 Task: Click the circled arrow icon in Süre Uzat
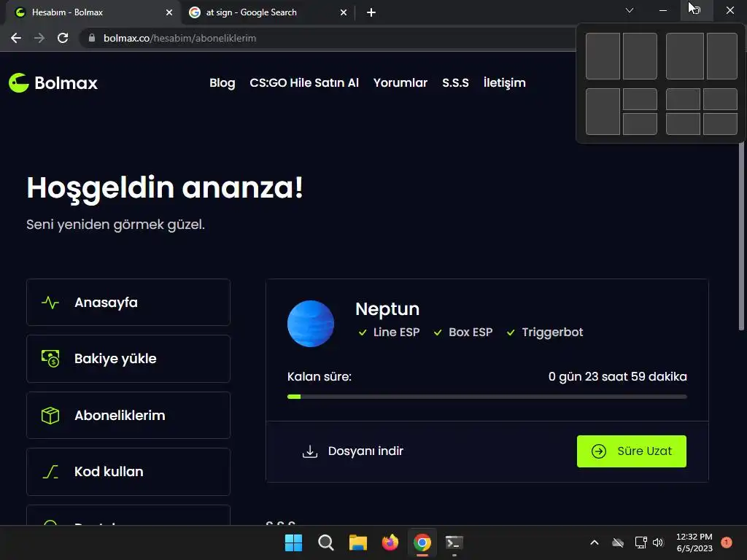point(599,451)
